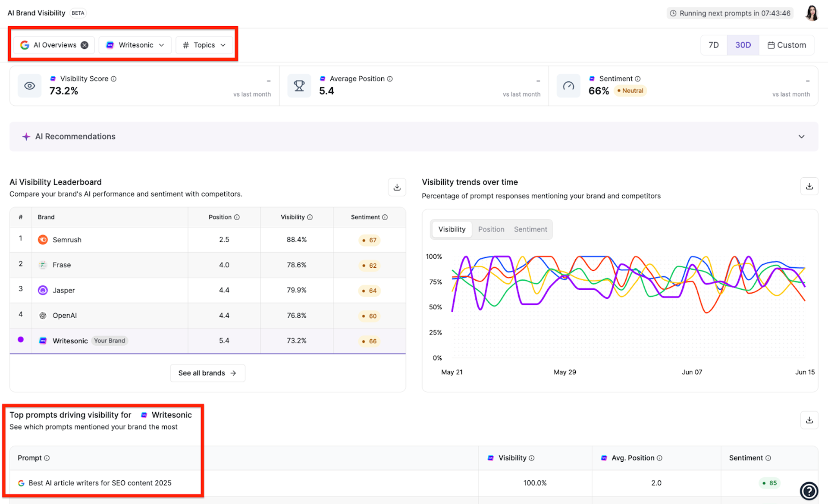Viewport: 828px width, 504px height.
Task: Click the info icon in leaderboard Sentiment header
Action: click(385, 217)
